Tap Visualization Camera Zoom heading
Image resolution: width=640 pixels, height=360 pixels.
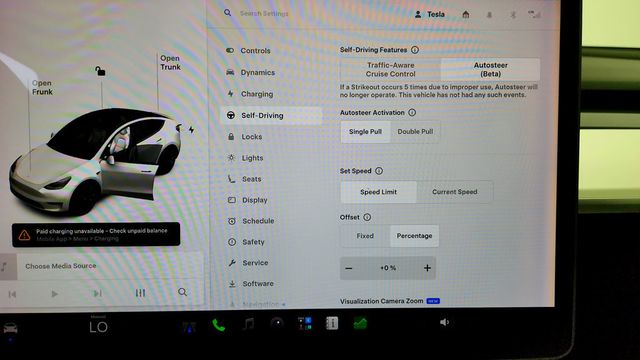[x=382, y=301]
